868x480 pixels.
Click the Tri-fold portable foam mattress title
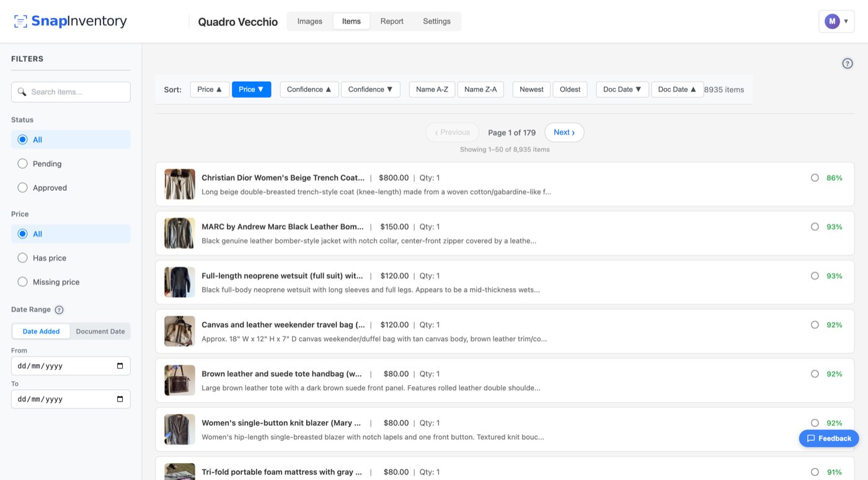click(281, 472)
